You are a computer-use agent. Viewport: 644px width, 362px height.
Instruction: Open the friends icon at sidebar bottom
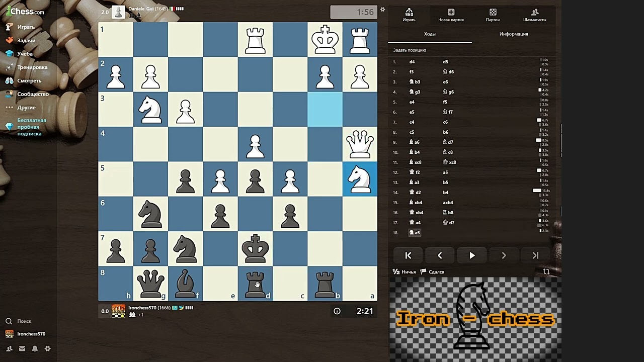[x=9, y=348]
